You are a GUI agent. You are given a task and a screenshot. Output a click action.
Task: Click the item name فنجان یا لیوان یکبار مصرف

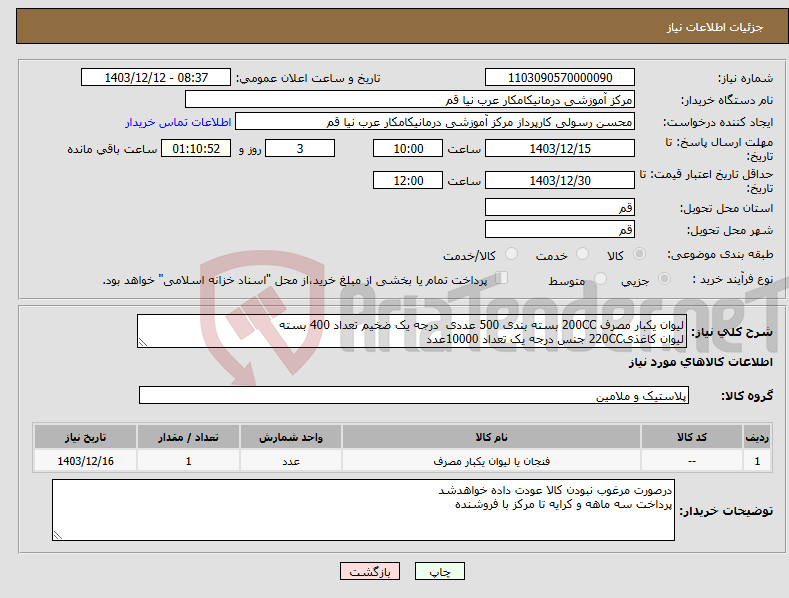[x=491, y=461]
